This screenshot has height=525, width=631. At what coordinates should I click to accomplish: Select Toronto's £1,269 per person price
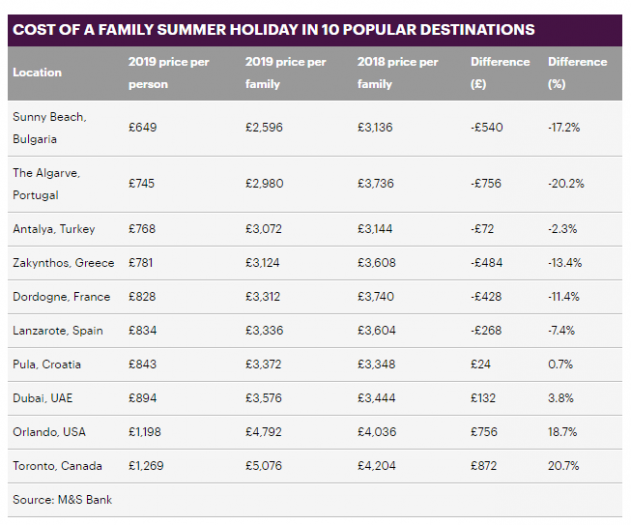click(148, 467)
